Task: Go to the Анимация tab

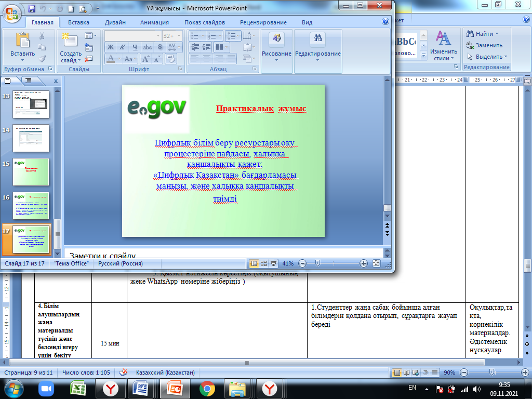Action: click(x=154, y=22)
